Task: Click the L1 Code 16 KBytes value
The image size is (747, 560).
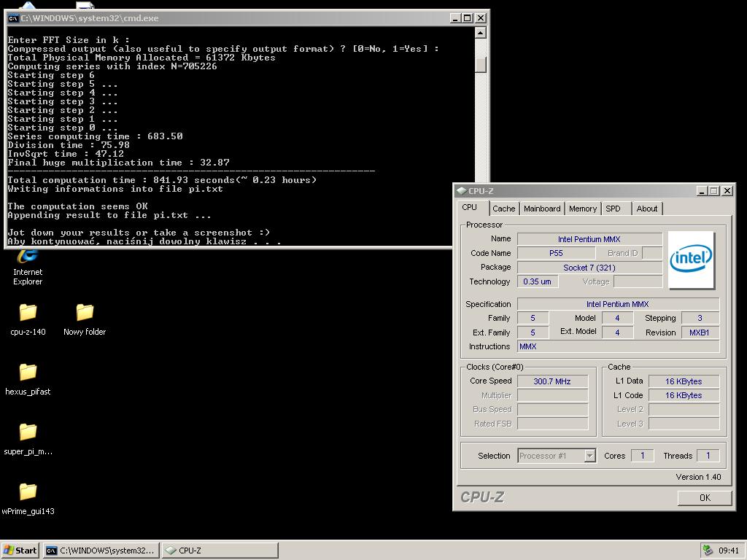Action: [684, 395]
